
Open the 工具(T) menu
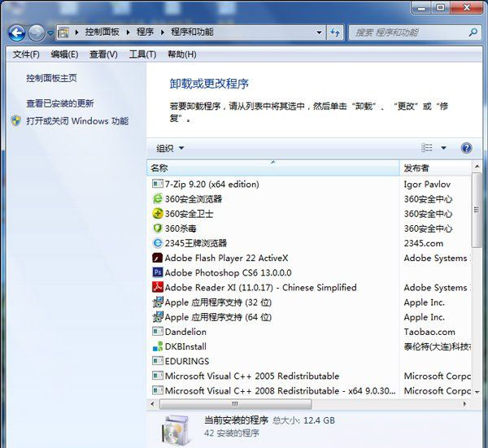[142, 54]
